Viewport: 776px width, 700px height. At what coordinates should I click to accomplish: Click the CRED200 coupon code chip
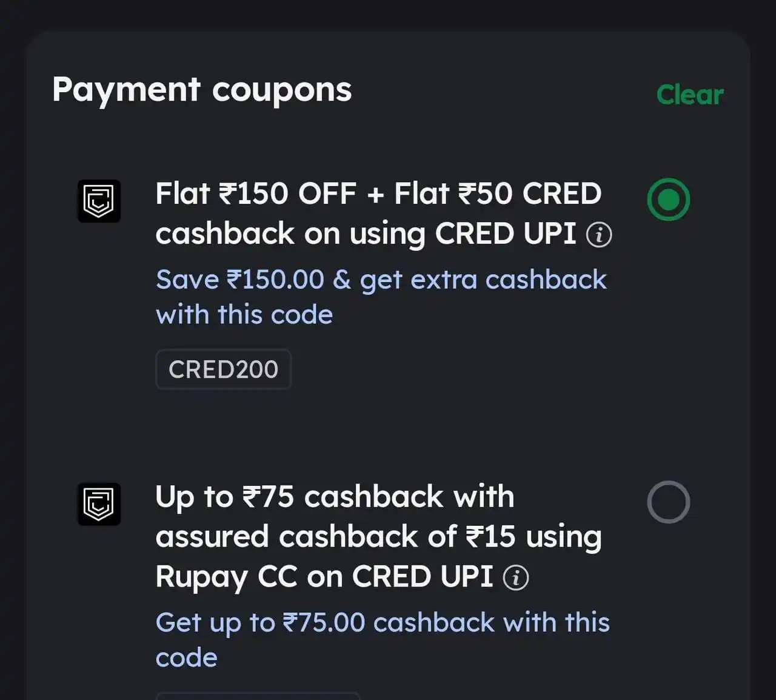(x=223, y=369)
